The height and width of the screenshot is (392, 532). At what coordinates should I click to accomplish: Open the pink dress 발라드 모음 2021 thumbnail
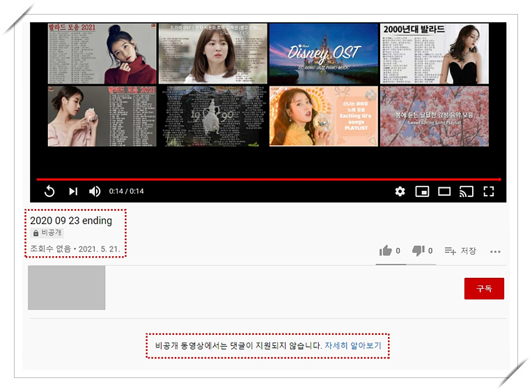click(x=102, y=116)
